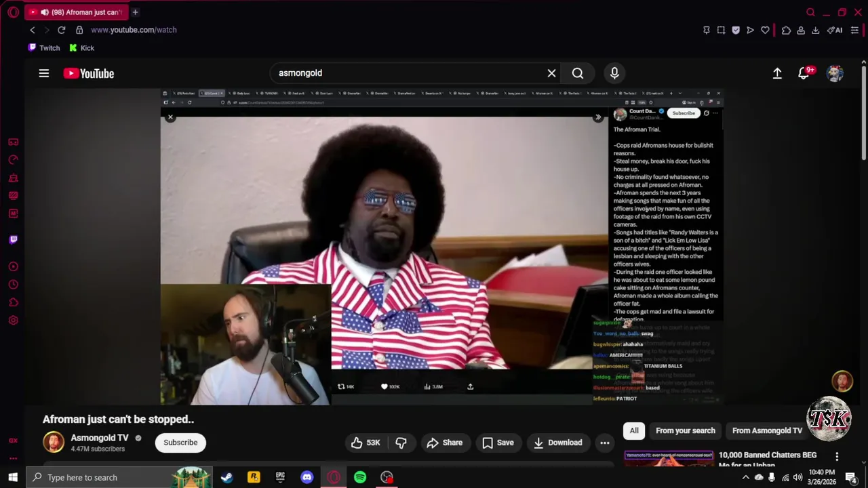Open OBS Studio from the taskbar
The image size is (868, 488).
coord(387,477)
